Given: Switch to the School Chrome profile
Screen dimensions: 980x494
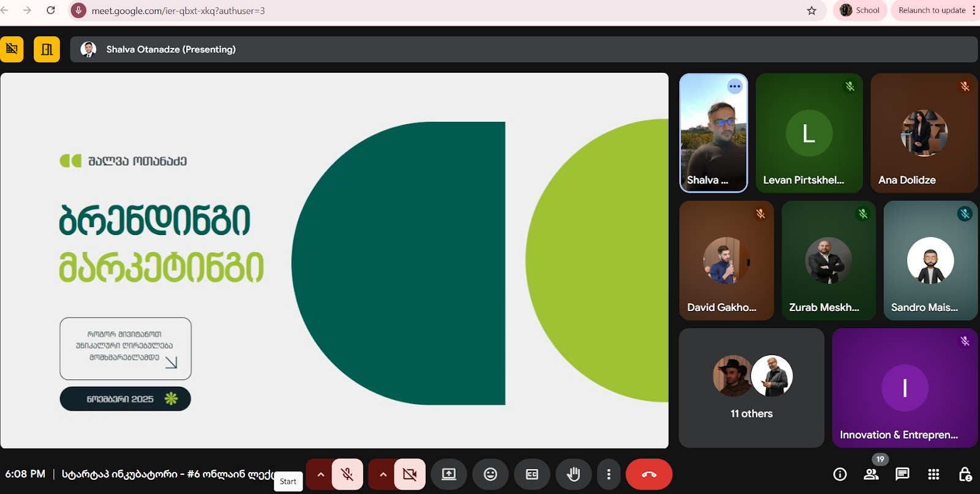Looking at the screenshot, I should [x=860, y=10].
